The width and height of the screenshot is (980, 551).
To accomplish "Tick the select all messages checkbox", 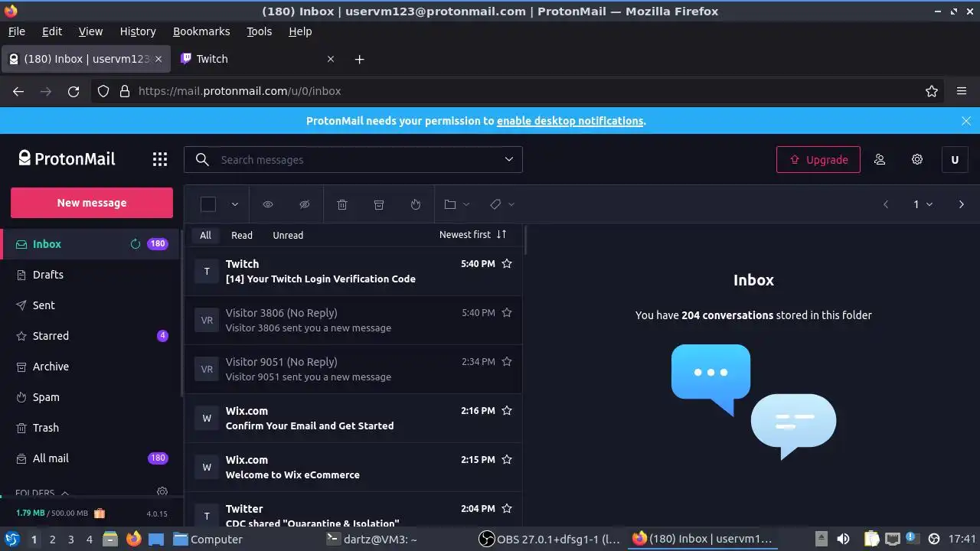I will tap(208, 204).
